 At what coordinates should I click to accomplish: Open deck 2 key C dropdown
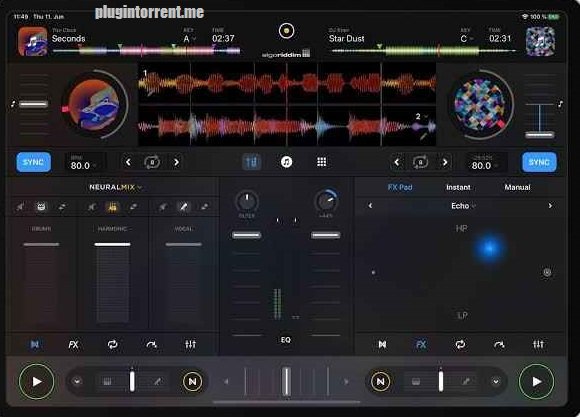tap(466, 38)
